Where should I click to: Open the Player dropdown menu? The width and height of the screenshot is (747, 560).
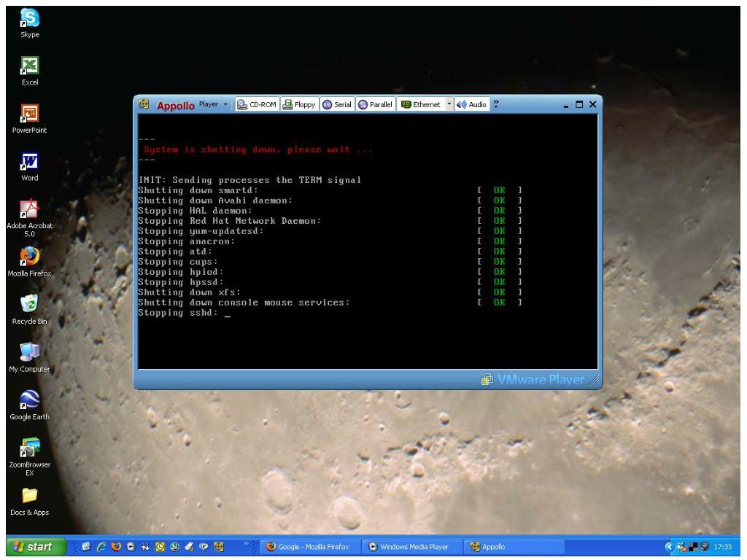(213, 104)
